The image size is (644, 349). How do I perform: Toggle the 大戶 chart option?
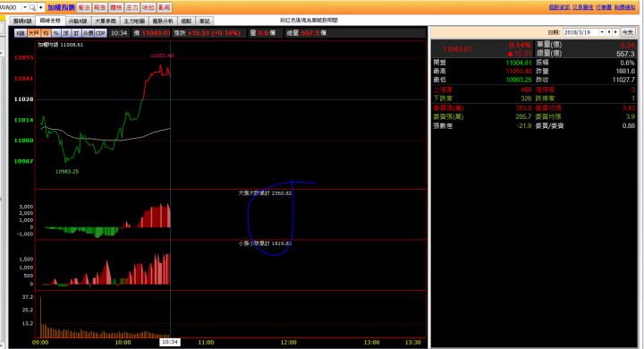(x=34, y=33)
